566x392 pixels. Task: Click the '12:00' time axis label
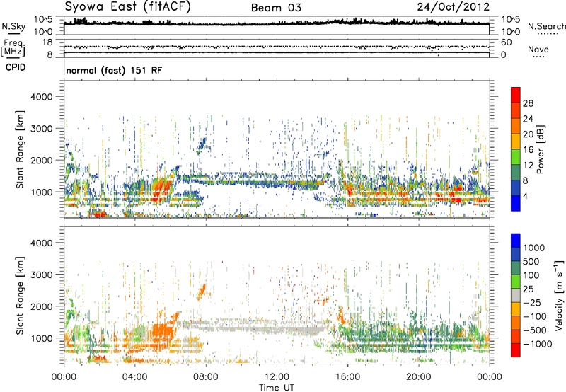[x=277, y=377]
